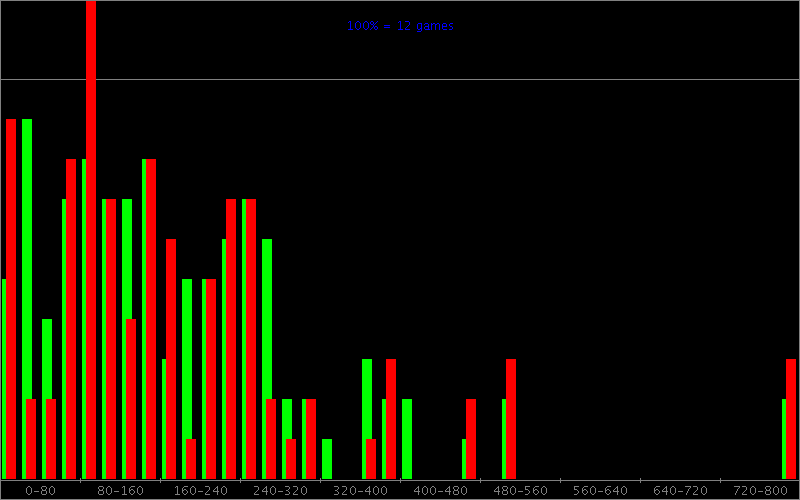800x500 pixels.
Task: Click the "720-800" axis label
Action: click(760, 491)
